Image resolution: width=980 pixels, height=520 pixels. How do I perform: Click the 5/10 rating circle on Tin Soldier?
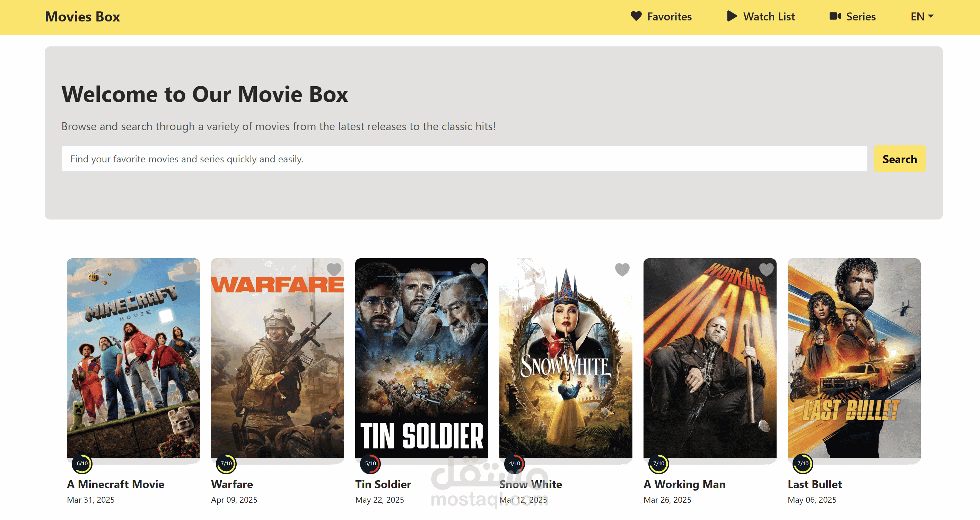pos(370,463)
